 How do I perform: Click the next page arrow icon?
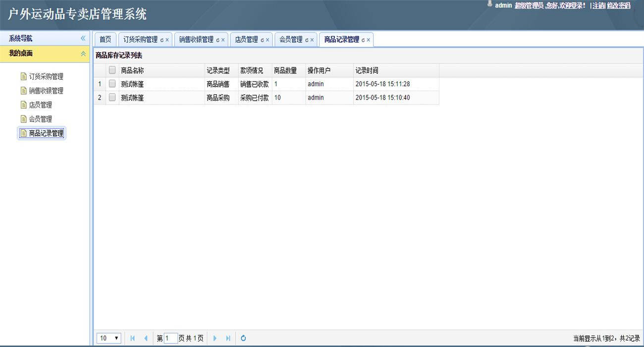tap(215, 338)
